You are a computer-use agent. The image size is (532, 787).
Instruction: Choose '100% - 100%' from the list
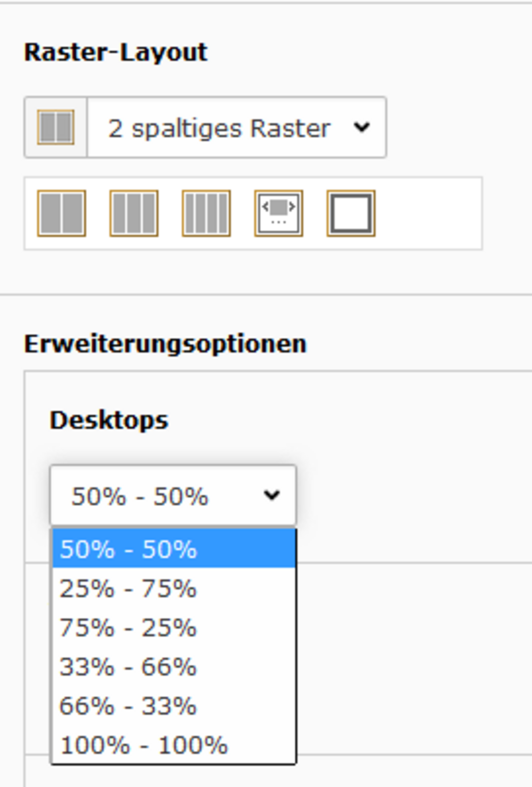click(x=174, y=745)
